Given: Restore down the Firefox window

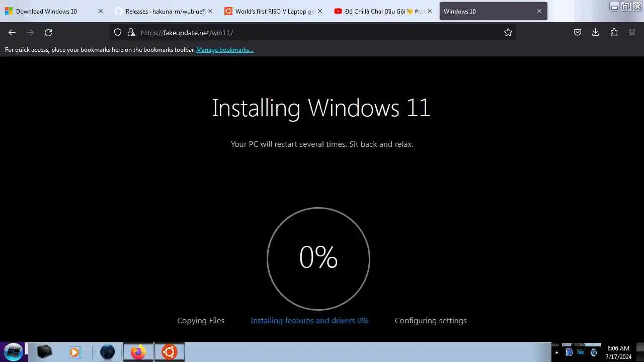Looking at the screenshot, I should [626, 7].
